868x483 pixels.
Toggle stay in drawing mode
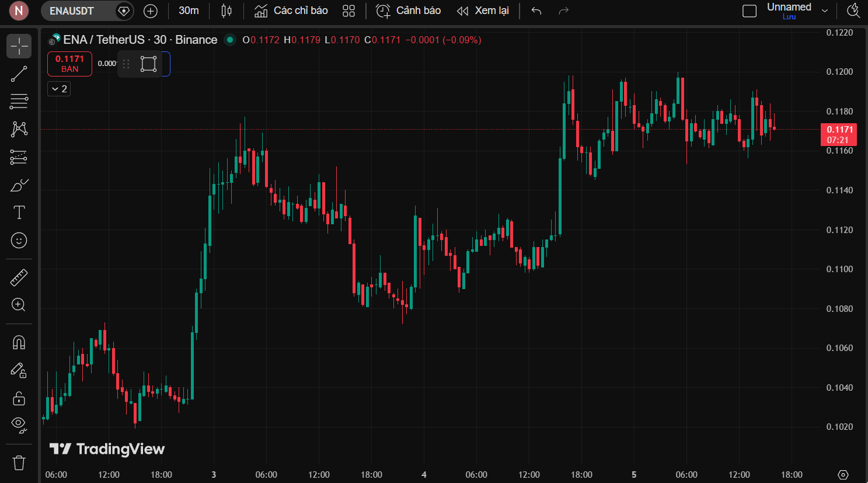(19, 370)
